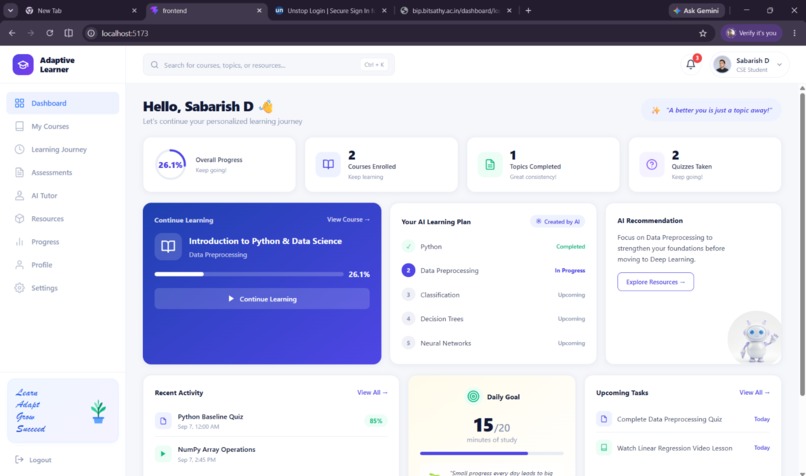The height and width of the screenshot is (476, 806).
Task: Click step 5 Neural Networks circle
Action: tap(408, 343)
